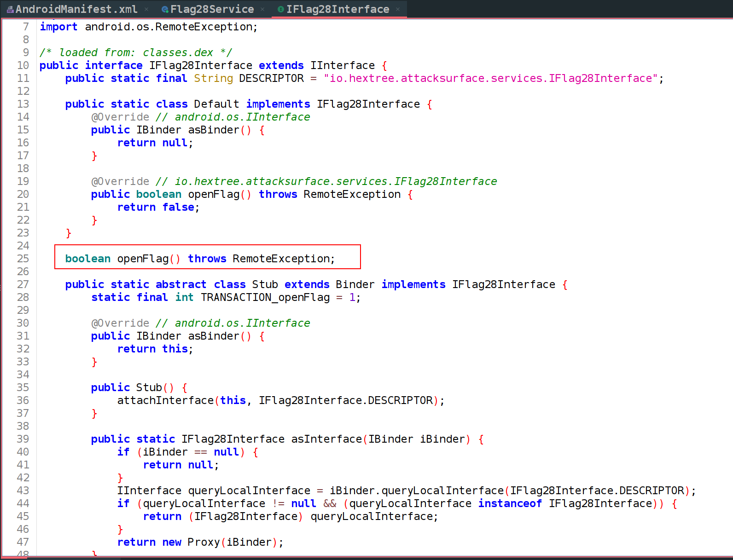Click "RemoteException" on line 25
Image resolution: width=733 pixels, height=560 pixels.
pyautogui.click(x=281, y=259)
